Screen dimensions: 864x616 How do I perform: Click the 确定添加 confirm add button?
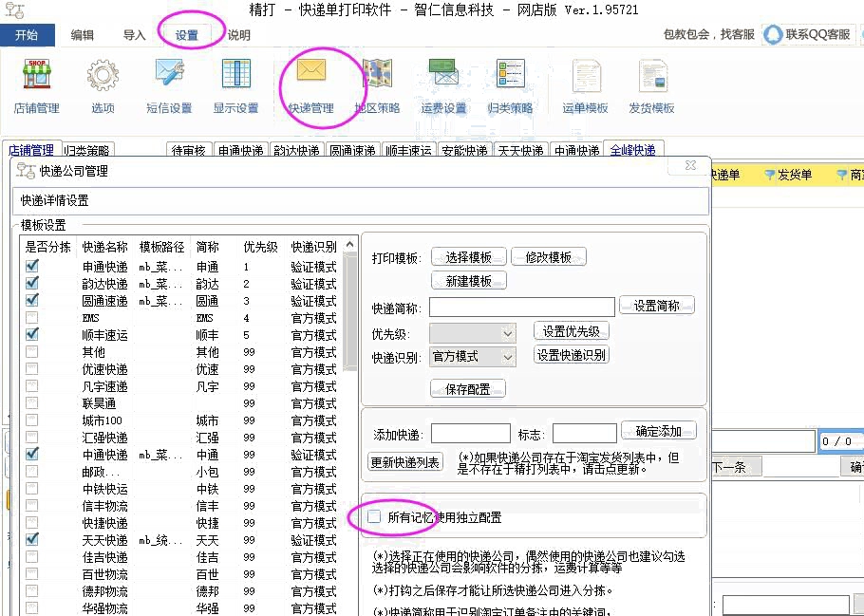659,430
